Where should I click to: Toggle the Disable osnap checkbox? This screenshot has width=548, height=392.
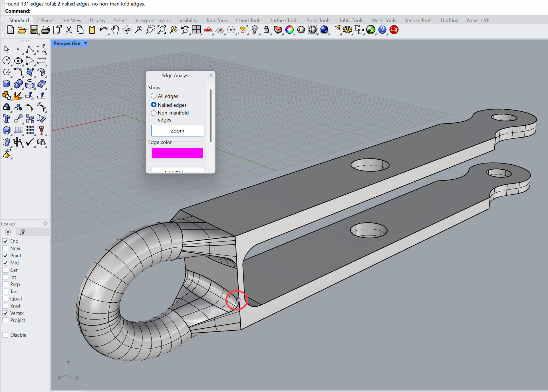[5, 335]
